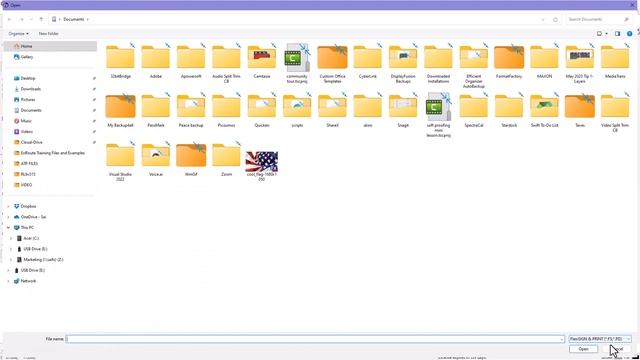Expand the File name history dropdown
The image size is (640, 360).
pos(562,339)
